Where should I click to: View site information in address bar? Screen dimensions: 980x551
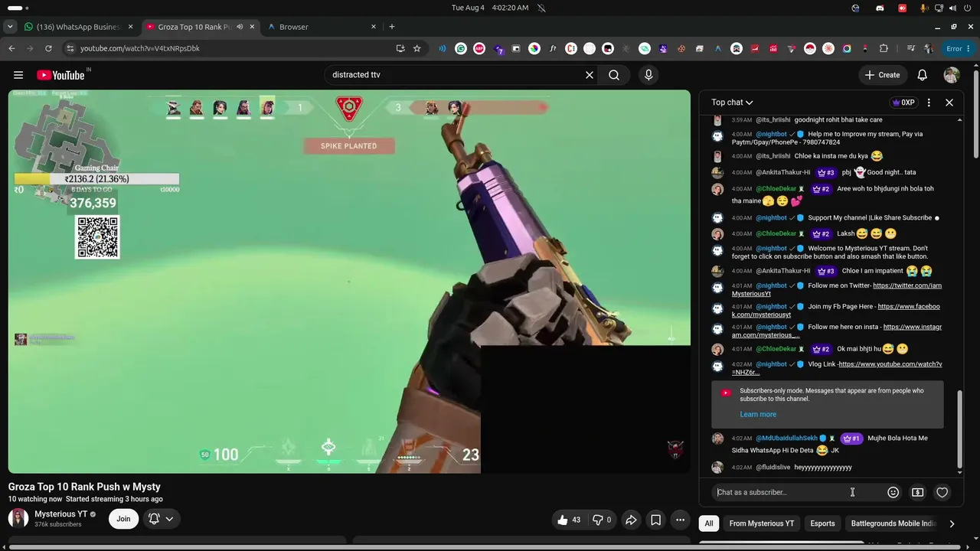tap(70, 48)
